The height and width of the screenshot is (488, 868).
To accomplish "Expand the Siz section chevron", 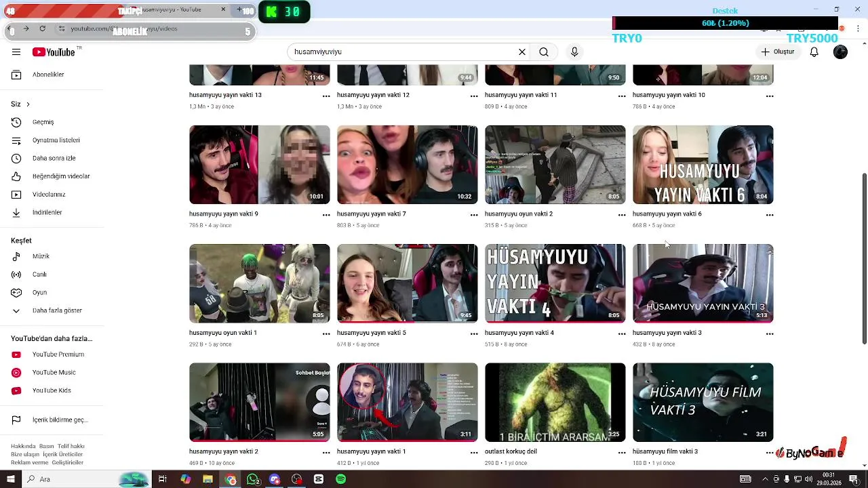I will (28, 104).
